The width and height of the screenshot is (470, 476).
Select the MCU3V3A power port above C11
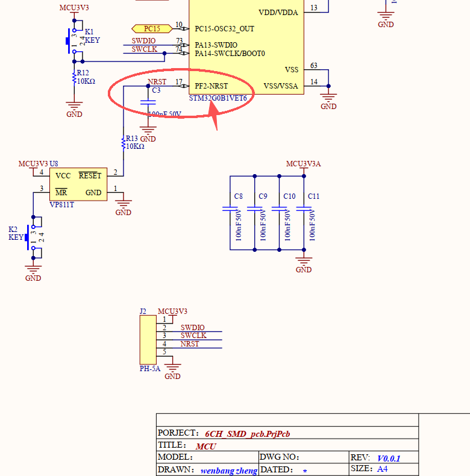pyautogui.click(x=304, y=164)
